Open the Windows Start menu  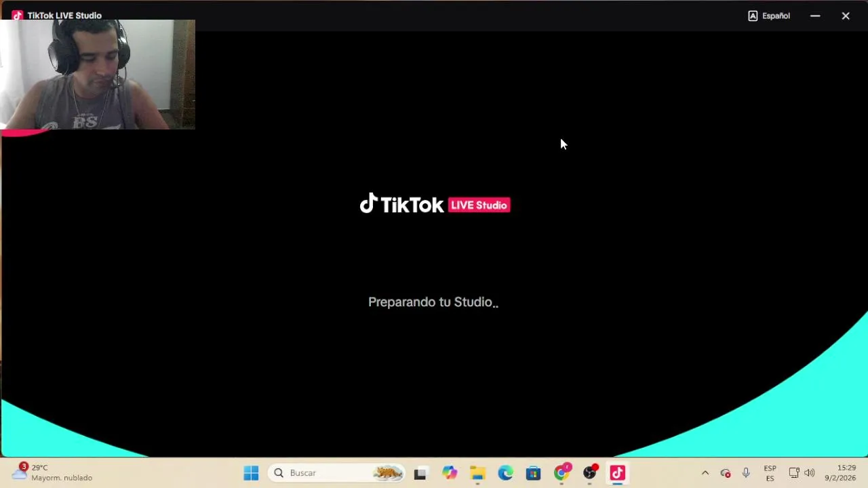[251, 473]
